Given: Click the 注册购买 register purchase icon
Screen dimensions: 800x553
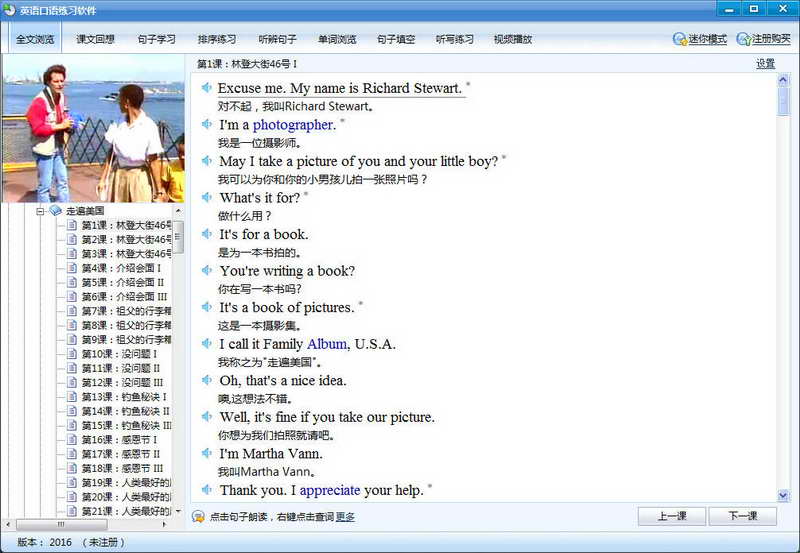Looking at the screenshot, I should pyautogui.click(x=744, y=39).
